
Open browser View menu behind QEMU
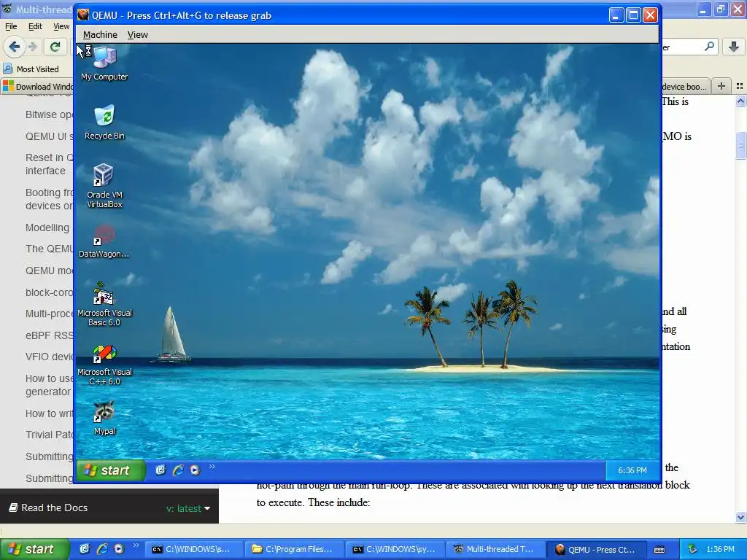[61, 27]
